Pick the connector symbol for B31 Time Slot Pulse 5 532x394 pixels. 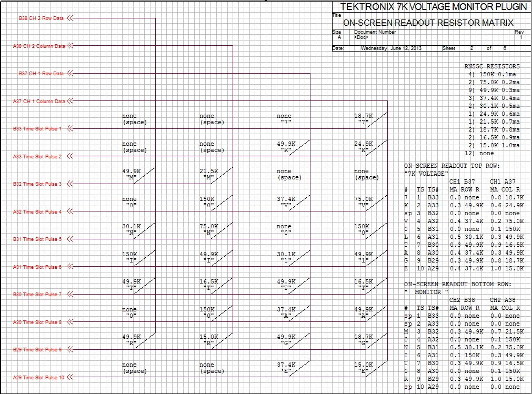[x=70, y=239]
